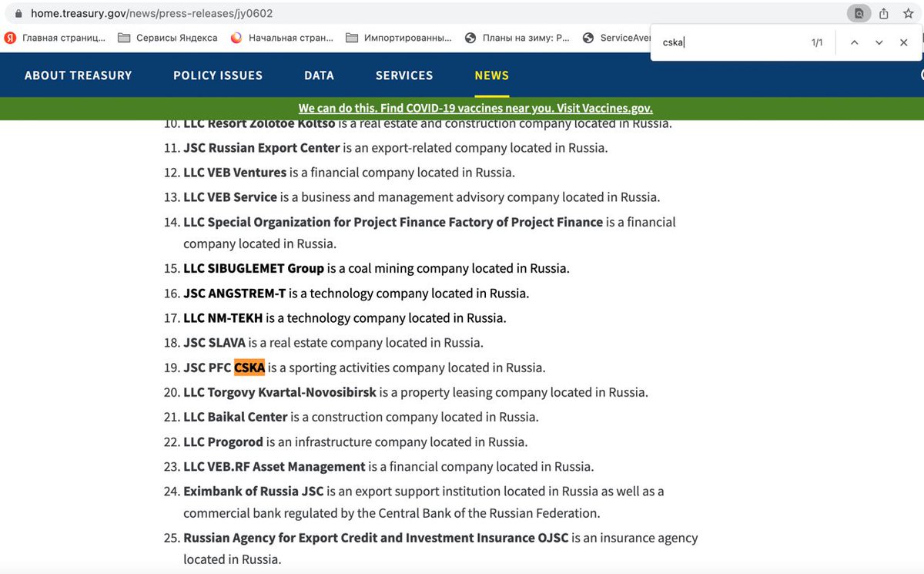Click LLC Progorod text
924x574 pixels.
223,441
